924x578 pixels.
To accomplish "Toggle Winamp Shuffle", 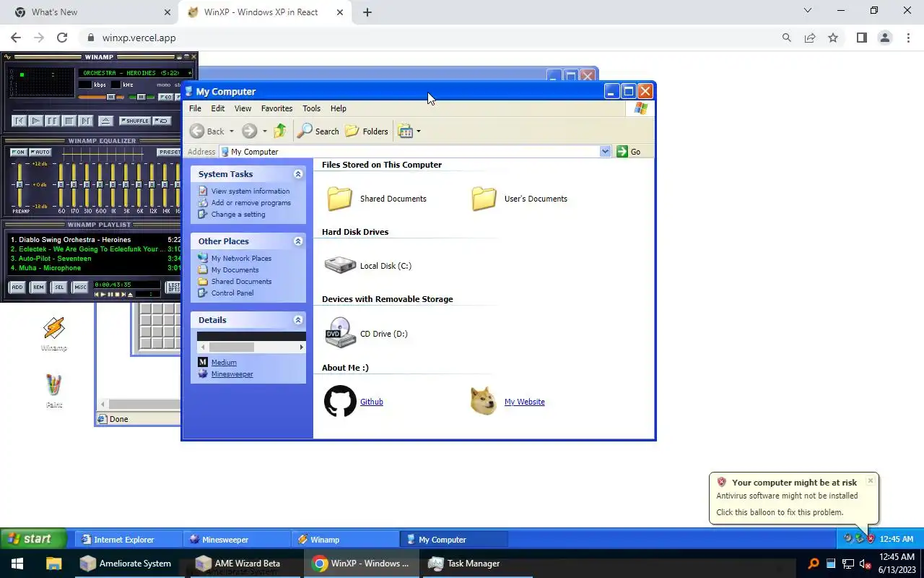I will coord(135,121).
